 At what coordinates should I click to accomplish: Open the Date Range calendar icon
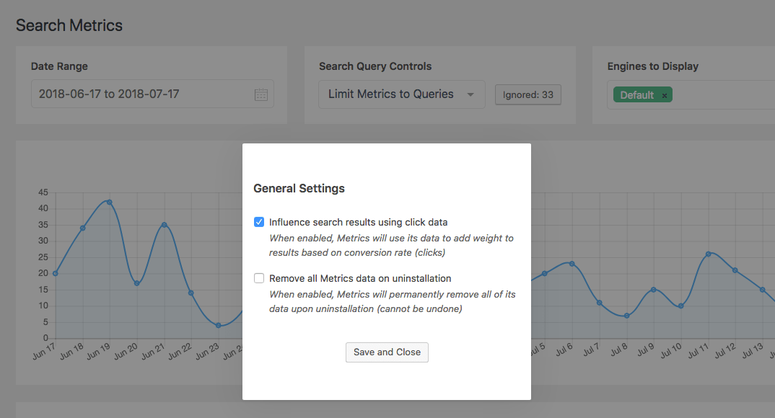(261, 94)
